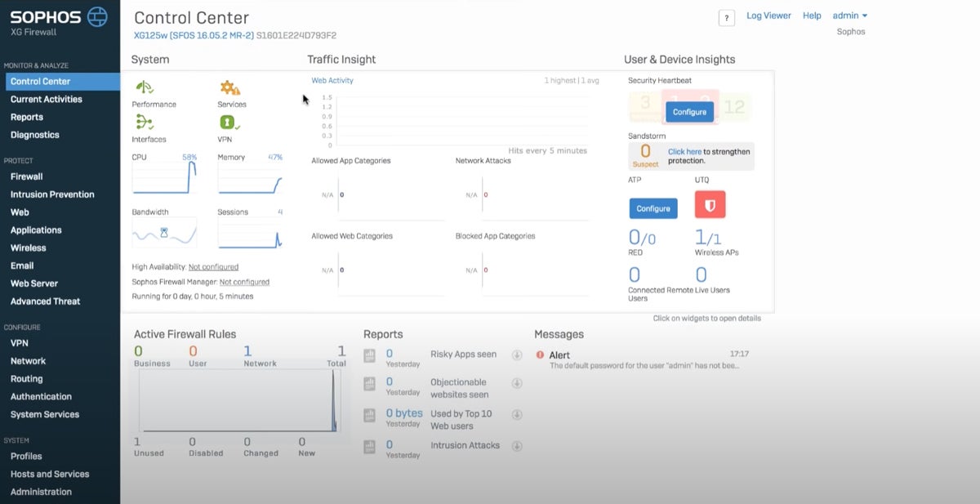This screenshot has height=504, width=980.
Task: Click the Network firewall rules count
Action: tap(247, 351)
